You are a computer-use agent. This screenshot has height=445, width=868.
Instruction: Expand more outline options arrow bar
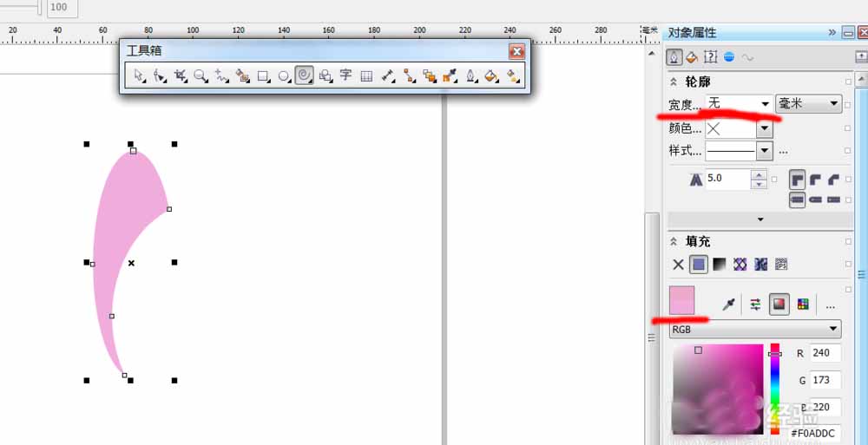tap(760, 219)
